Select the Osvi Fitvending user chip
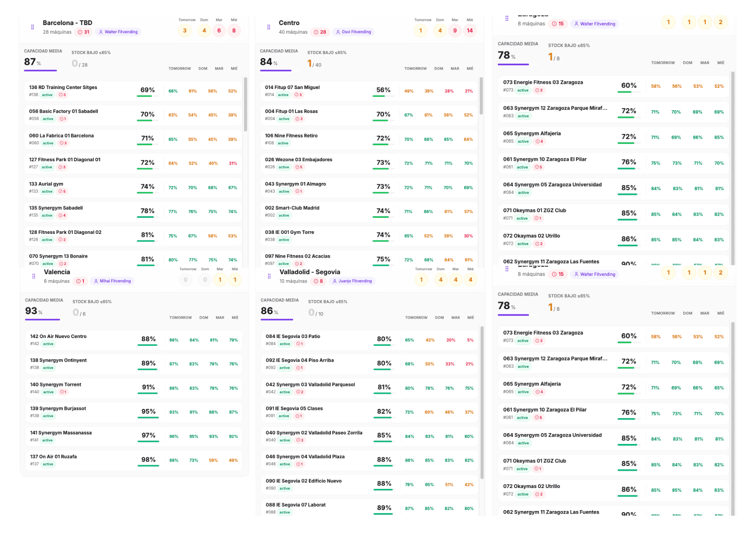The width and height of the screenshot is (756, 536). [353, 32]
